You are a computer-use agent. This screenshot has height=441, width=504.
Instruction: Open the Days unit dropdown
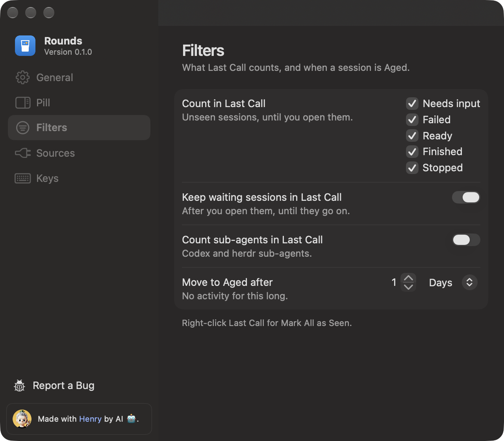(x=453, y=282)
